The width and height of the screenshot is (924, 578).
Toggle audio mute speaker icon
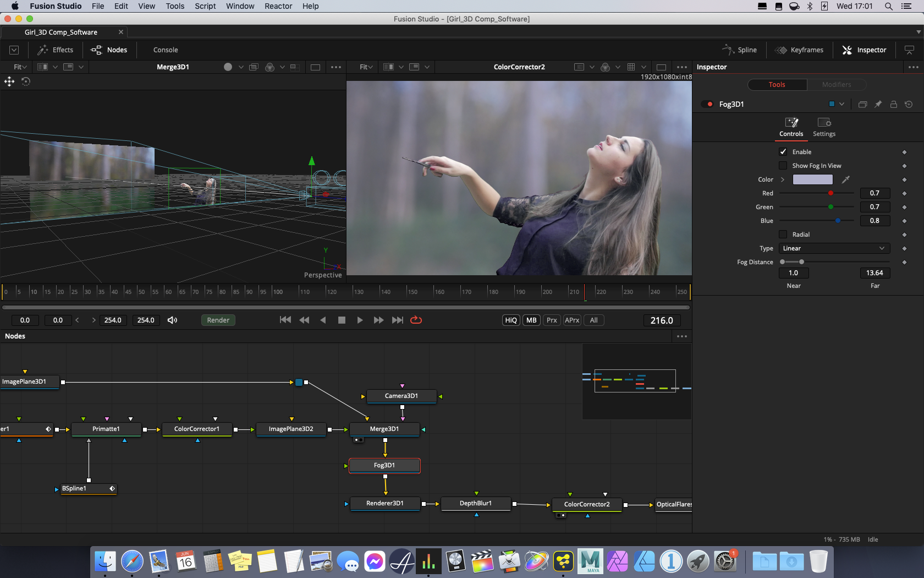click(172, 320)
